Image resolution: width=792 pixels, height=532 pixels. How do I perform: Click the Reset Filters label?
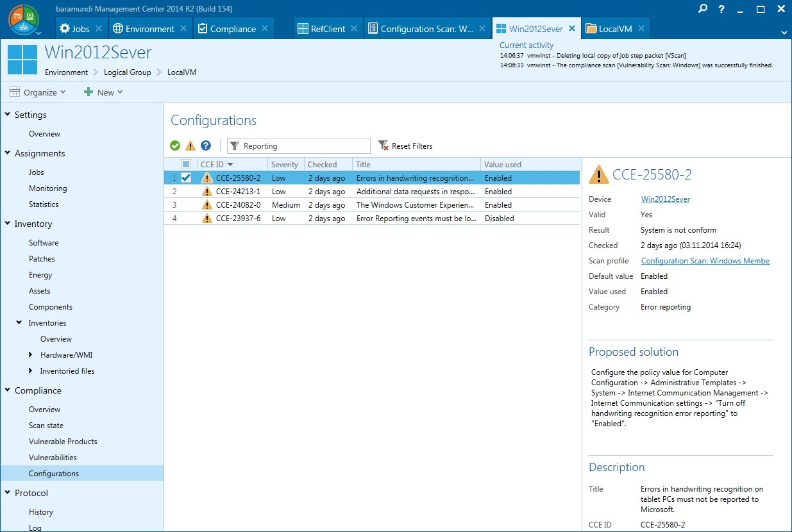pyautogui.click(x=412, y=146)
